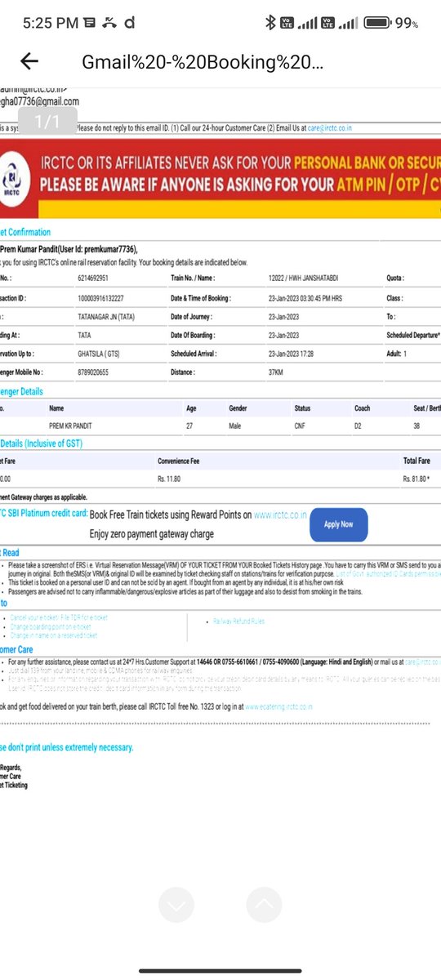Tap the Scheduled Departure label

[x=413, y=336]
